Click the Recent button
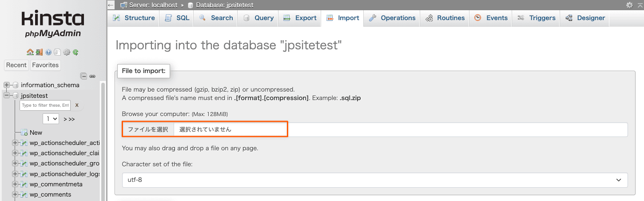644x201 pixels. 16,65
